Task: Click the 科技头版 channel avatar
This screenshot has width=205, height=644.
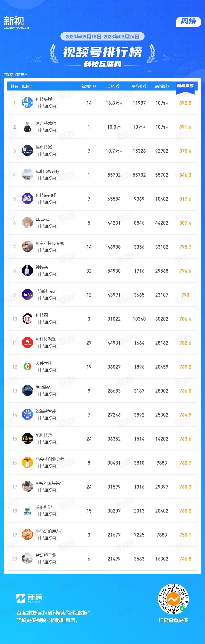Action: 27,103
